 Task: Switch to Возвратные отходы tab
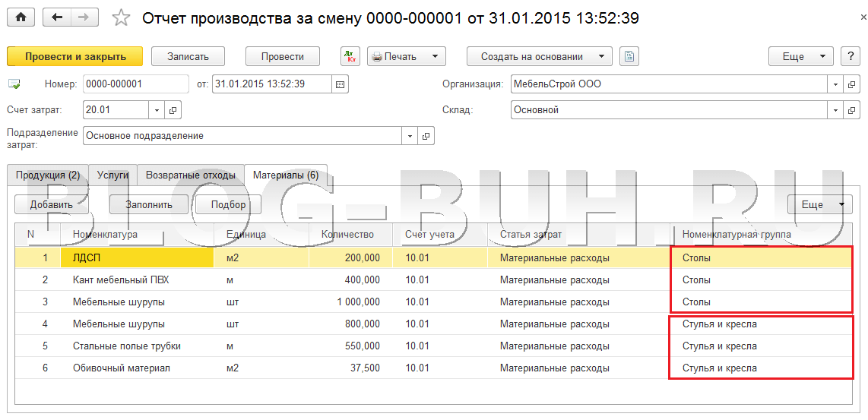pos(190,175)
